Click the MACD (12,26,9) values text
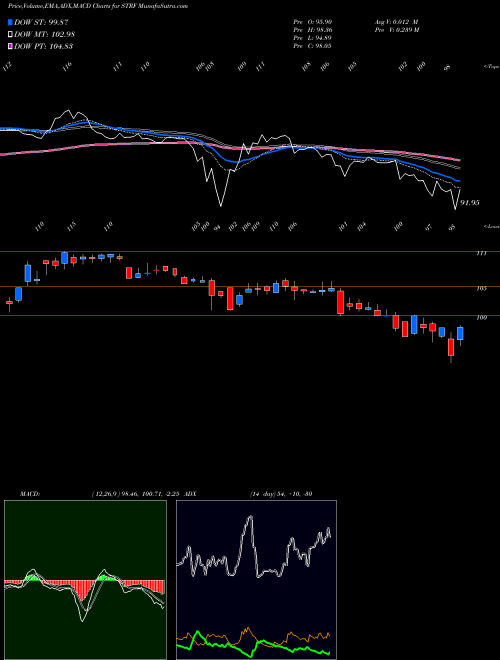 (138, 493)
